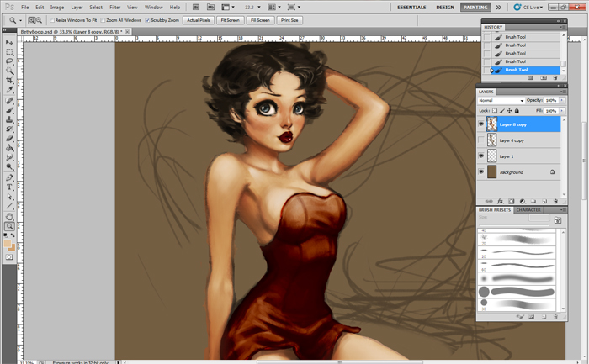Screen dimensions: 589x364
Task: Hide Layer 1 visibility eye
Action: pyautogui.click(x=481, y=156)
